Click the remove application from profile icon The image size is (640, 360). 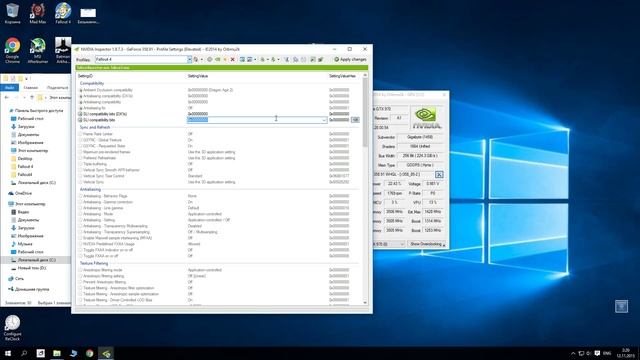tap(249, 60)
